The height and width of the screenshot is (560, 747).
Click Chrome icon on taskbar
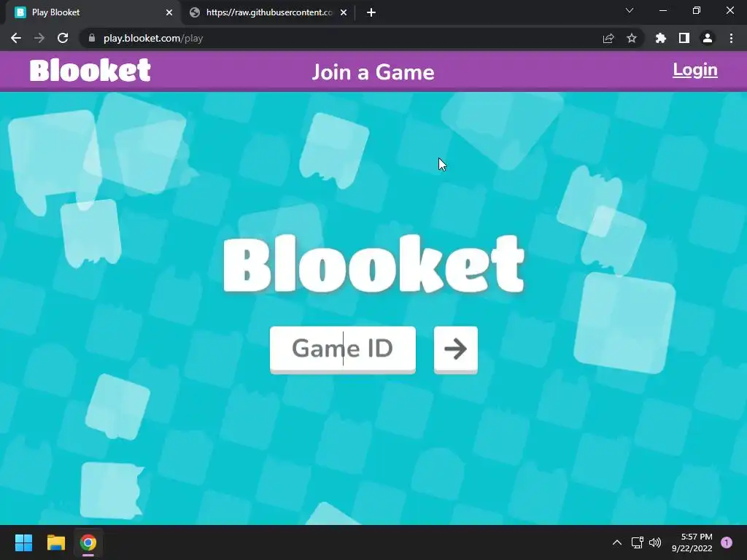[x=88, y=542]
